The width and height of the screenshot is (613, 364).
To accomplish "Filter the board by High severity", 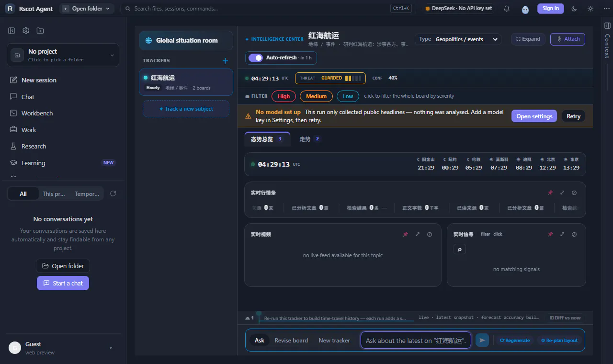I will tap(284, 96).
